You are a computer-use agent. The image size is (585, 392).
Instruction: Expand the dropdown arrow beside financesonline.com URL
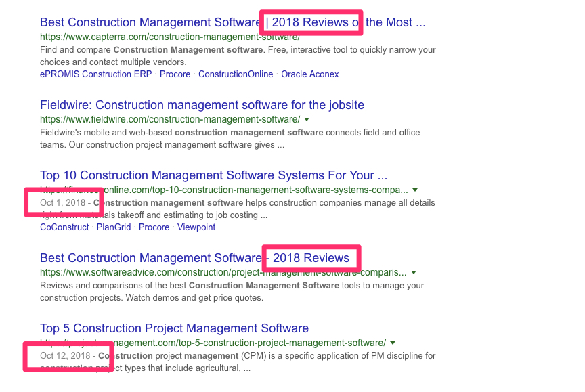point(415,190)
